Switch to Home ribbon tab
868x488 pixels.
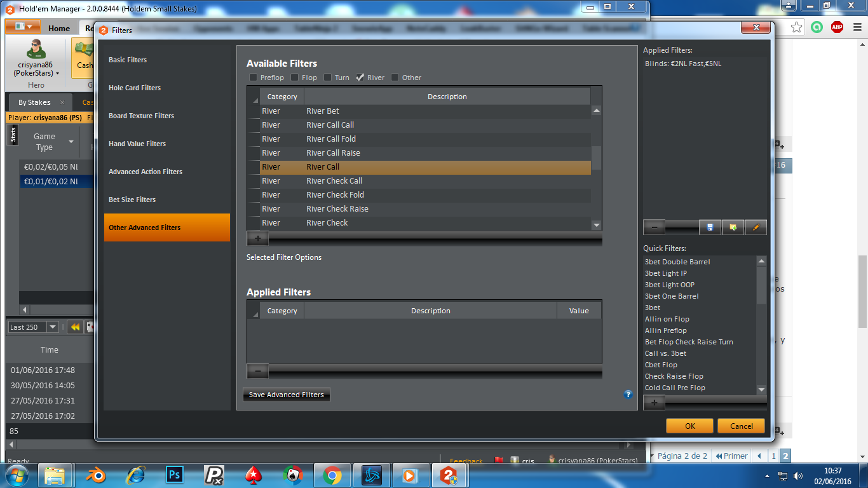click(x=59, y=28)
